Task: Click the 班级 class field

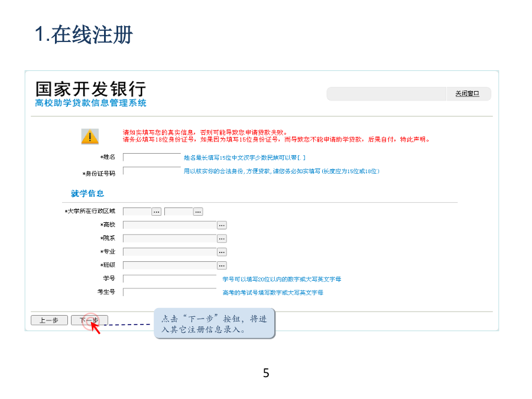Action: pos(170,265)
